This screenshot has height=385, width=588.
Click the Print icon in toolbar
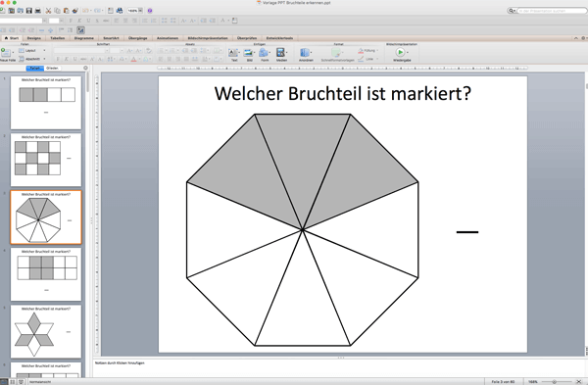(x=38, y=11)
